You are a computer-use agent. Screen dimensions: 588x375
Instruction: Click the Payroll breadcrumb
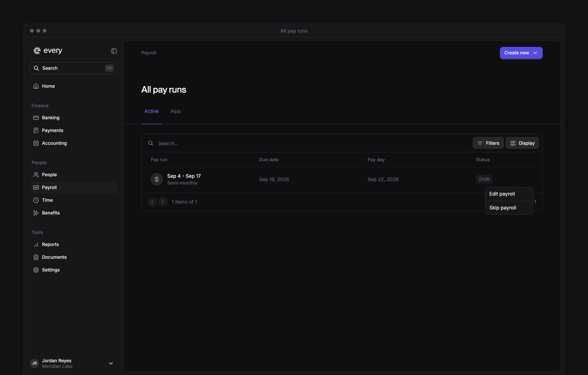coord(148,53)
